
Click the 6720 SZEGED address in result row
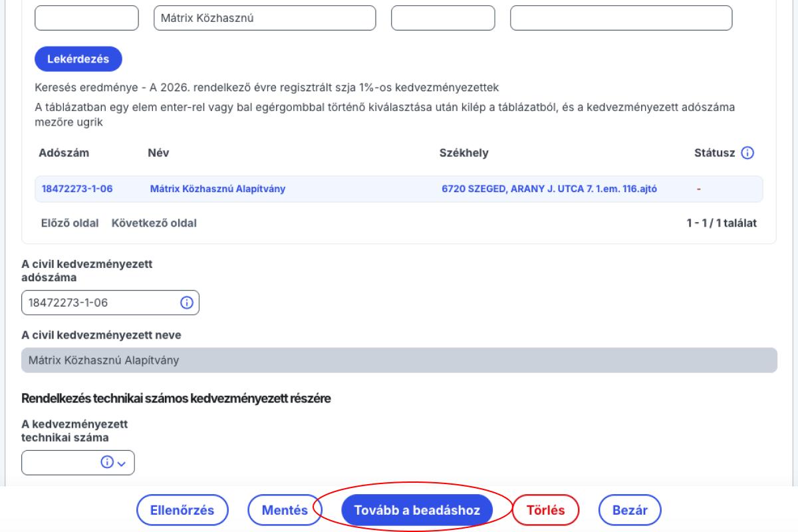tap(549, 189)
